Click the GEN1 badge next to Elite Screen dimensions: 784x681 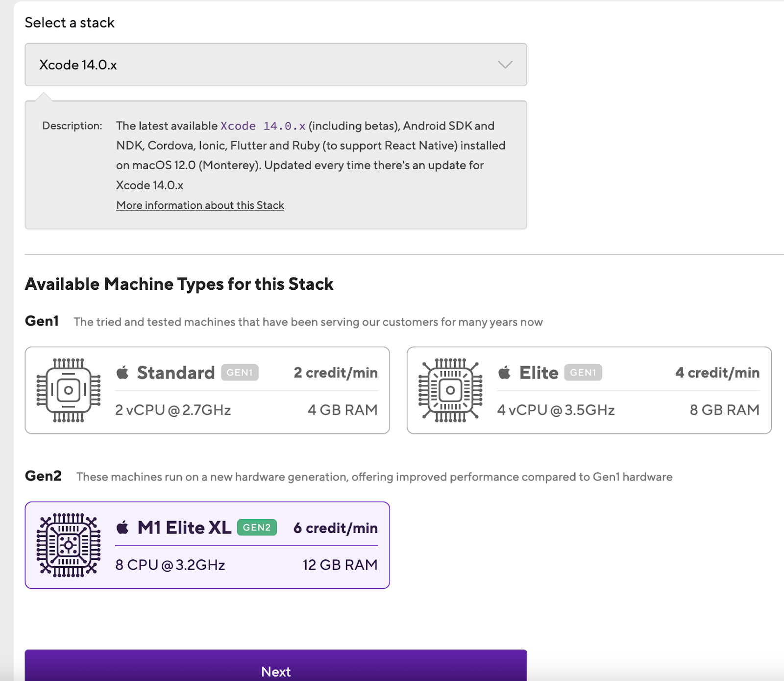click(583, 373)
